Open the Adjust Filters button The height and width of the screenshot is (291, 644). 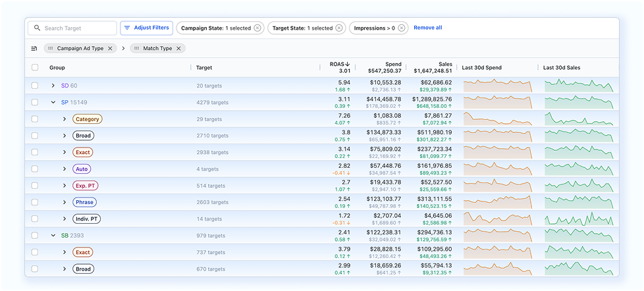[147, 28]
